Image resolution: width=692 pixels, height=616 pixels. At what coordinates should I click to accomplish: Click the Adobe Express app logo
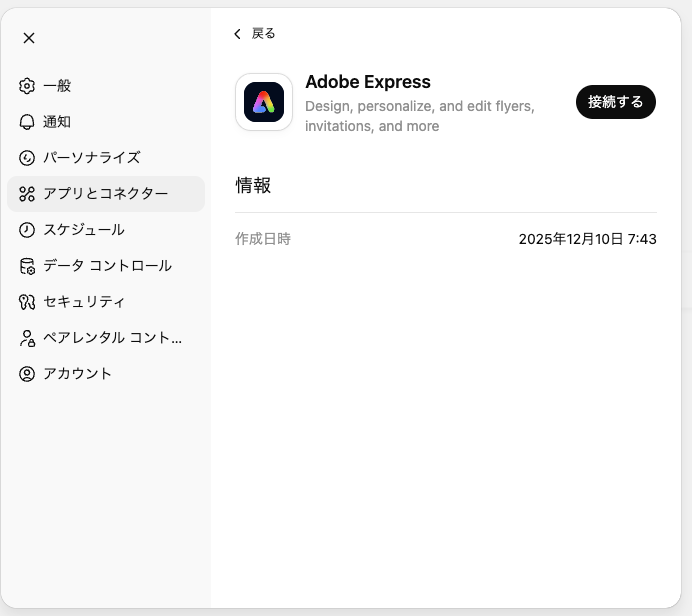(x=264, y=102)
